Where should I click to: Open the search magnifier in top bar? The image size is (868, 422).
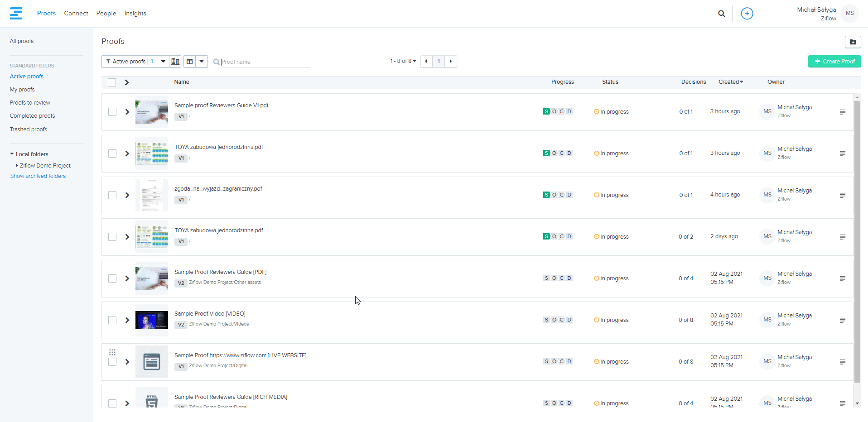pyautogui.click(x=721, y=14)
